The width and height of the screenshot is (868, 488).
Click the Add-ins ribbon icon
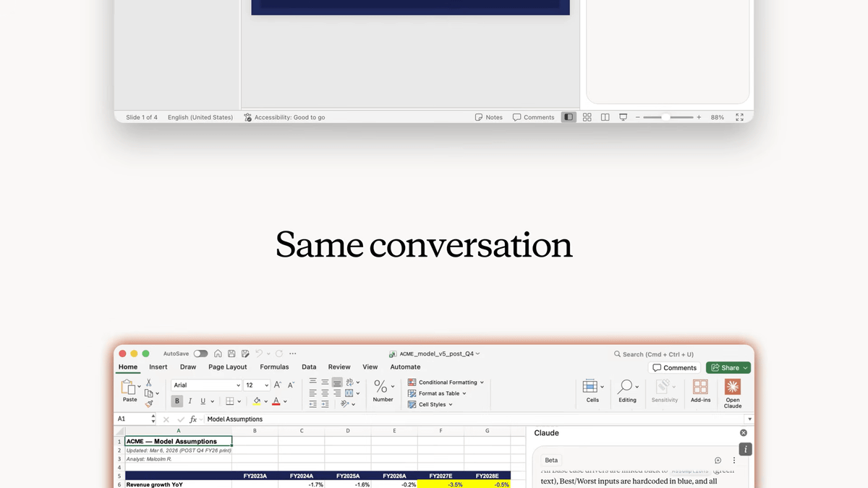click(700, 390)
